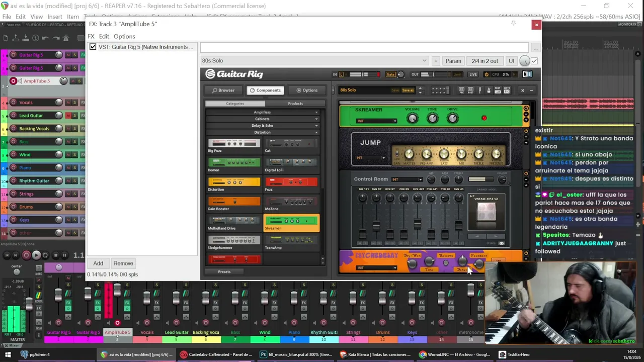Switch to Guitar Rig Browser tab
644x362 pixels.
pos(223,90)
